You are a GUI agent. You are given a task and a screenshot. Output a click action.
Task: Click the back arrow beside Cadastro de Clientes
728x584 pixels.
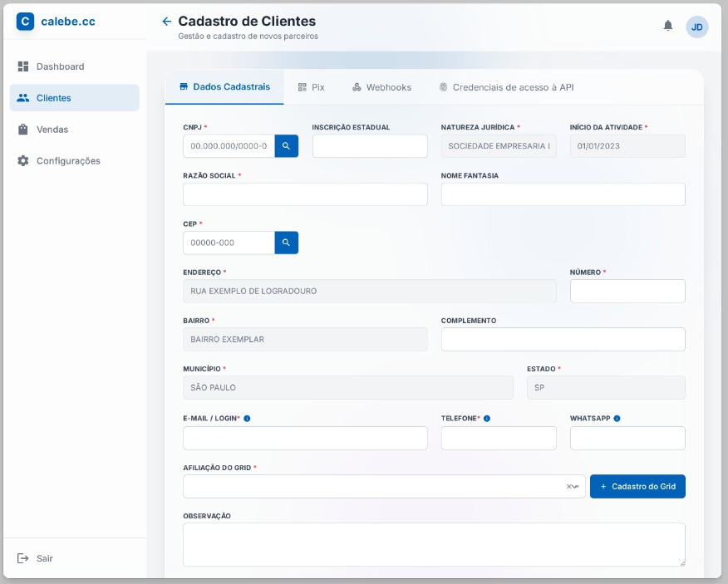(167, 22)
